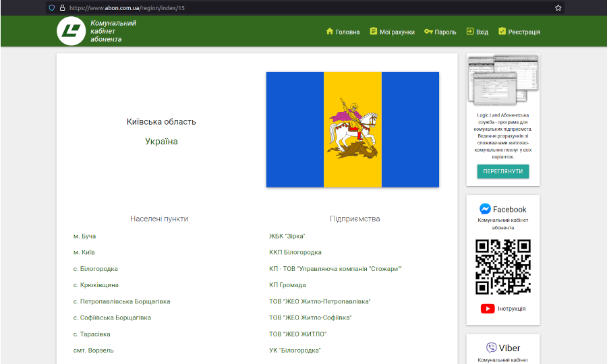Click the Facebook QR code image

coord(503,267)
